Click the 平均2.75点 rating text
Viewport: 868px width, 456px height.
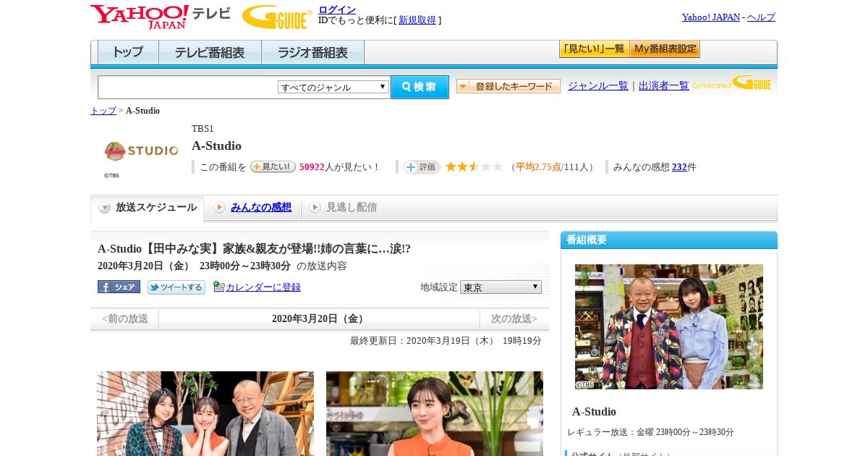pyautogui.click(x=538, y=167)
